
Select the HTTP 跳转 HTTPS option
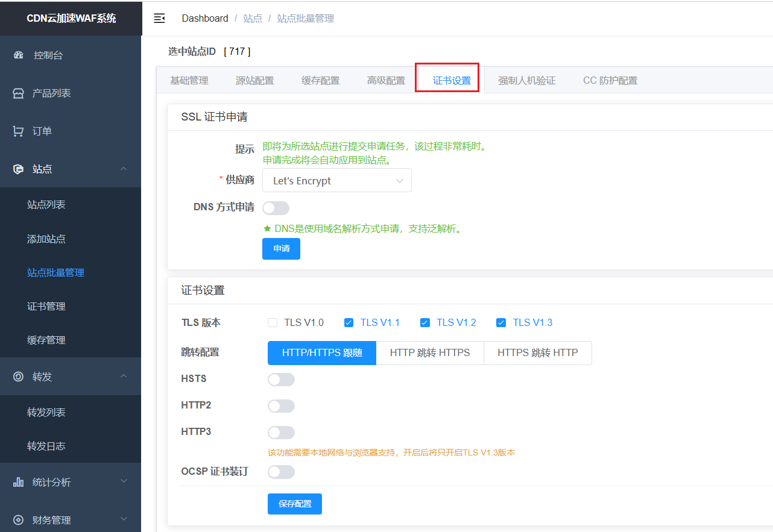[430, 353]
